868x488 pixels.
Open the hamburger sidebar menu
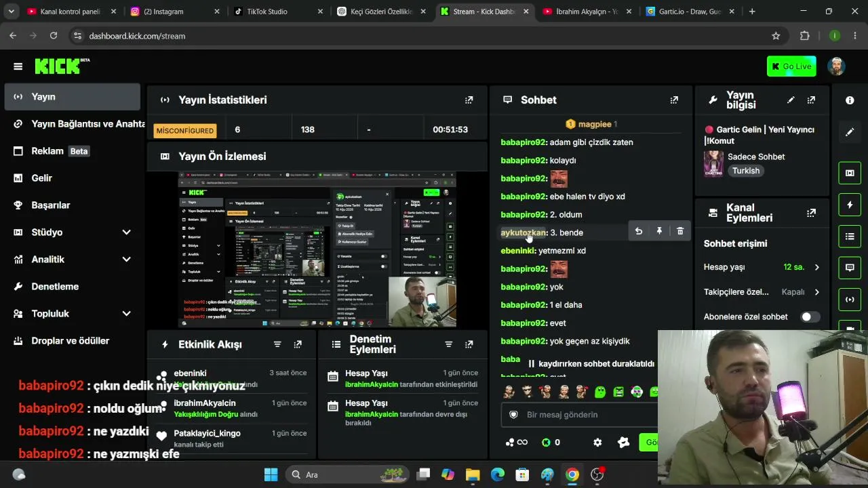[x=18, y=66]
